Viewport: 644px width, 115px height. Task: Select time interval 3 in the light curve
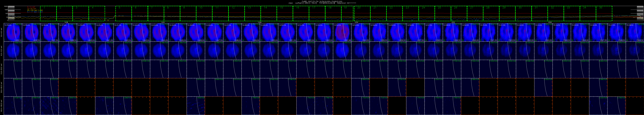point(81,14)
